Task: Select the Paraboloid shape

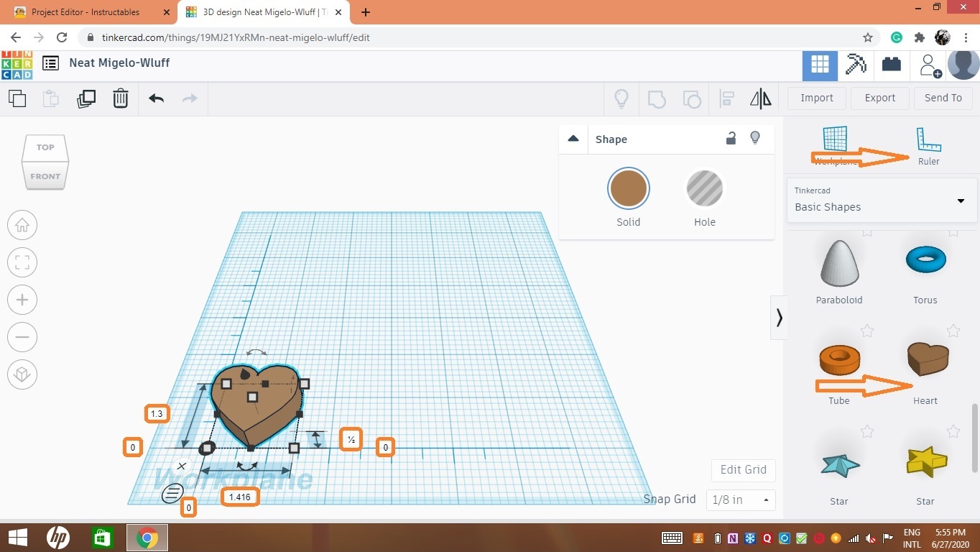Action: (838, 262)
